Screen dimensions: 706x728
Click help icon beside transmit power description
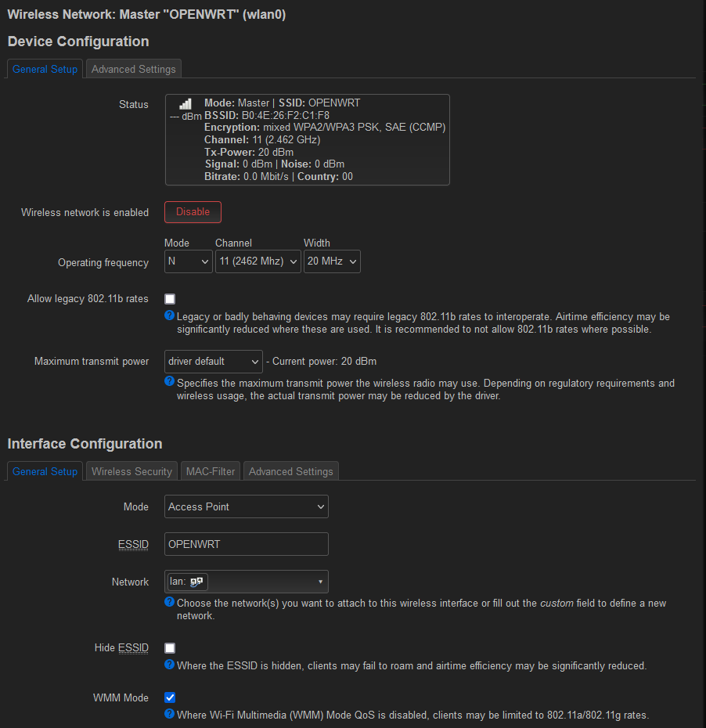coord(169,382)
